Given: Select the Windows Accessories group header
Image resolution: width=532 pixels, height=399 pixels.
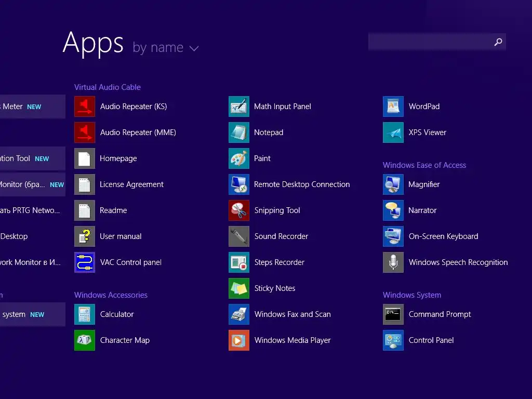Looking at the screenshot, I should [x=111, y=295].
